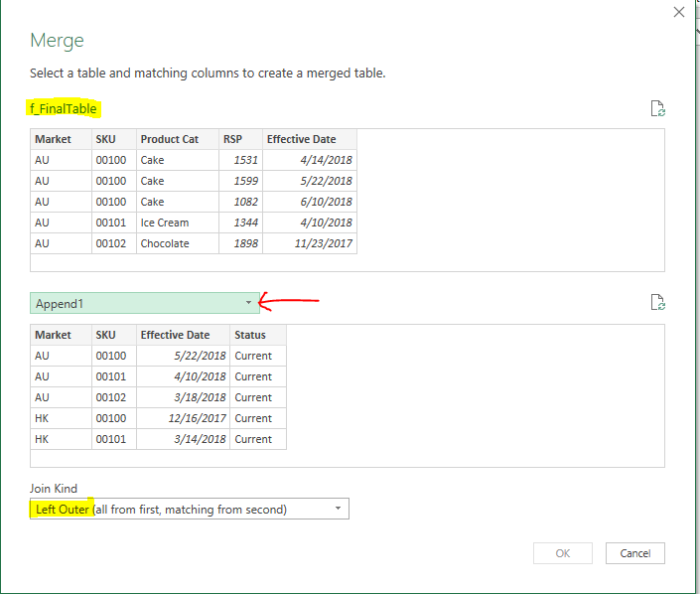Click the first HK market cell
Viewport: 700px width, 594px height.
tap(43, 418)
